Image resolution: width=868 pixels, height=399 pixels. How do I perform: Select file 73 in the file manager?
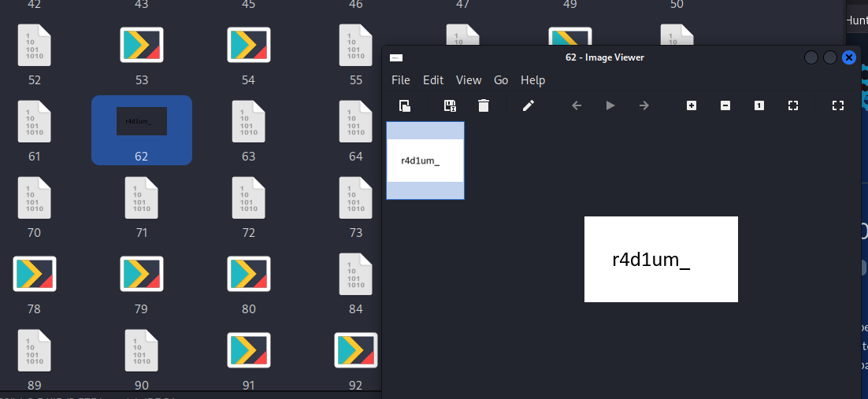click(x=356, y=207)
